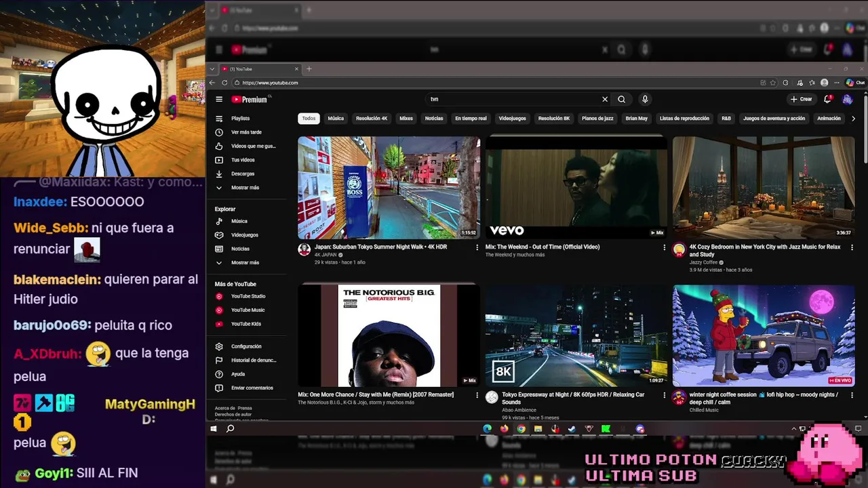This screenshot has width=868, height=488.
Task: Open Windows Start button on taskbar
Action: [214, 429]
